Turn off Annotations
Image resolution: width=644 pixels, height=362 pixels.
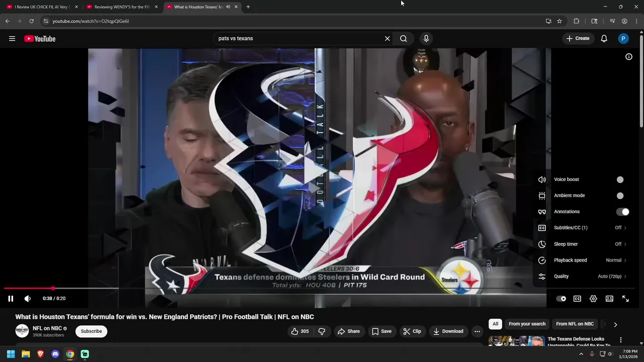pos(623,212)
